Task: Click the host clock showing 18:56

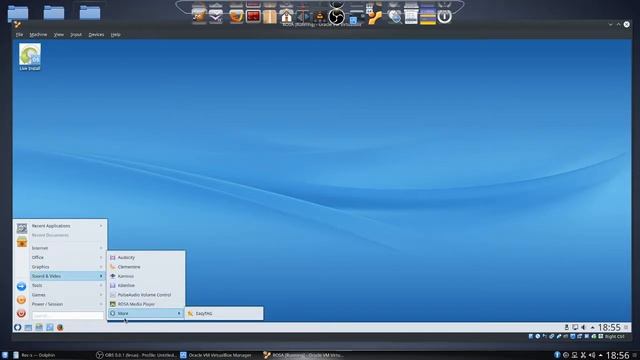Action: coord(618,355)
